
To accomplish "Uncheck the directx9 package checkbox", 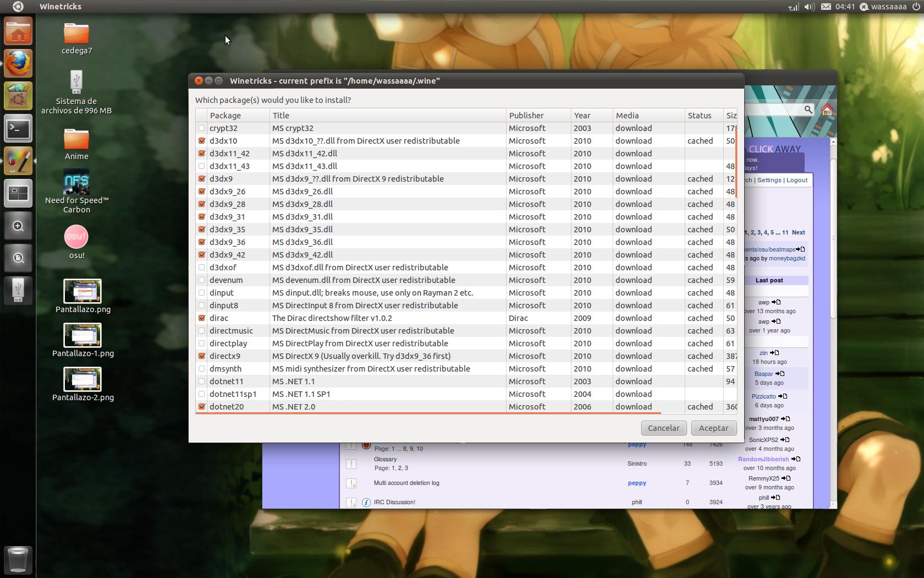I will pyautogui.click(x=202, y=356).
